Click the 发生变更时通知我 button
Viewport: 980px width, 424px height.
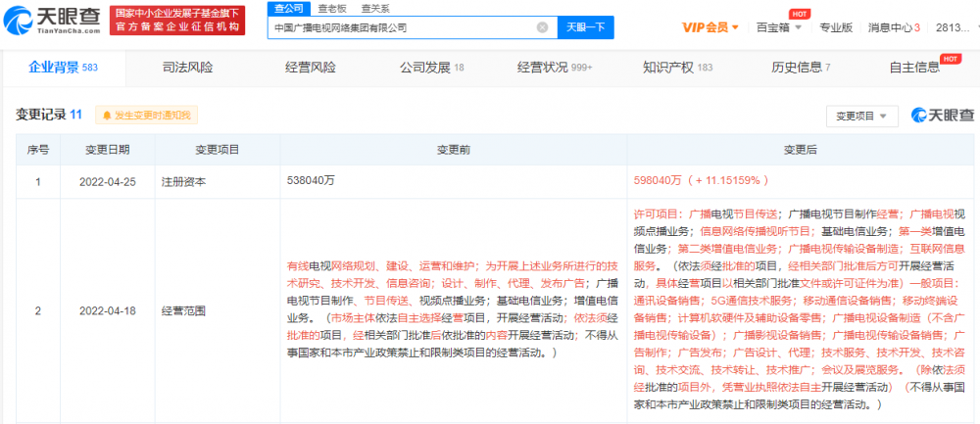147,116
